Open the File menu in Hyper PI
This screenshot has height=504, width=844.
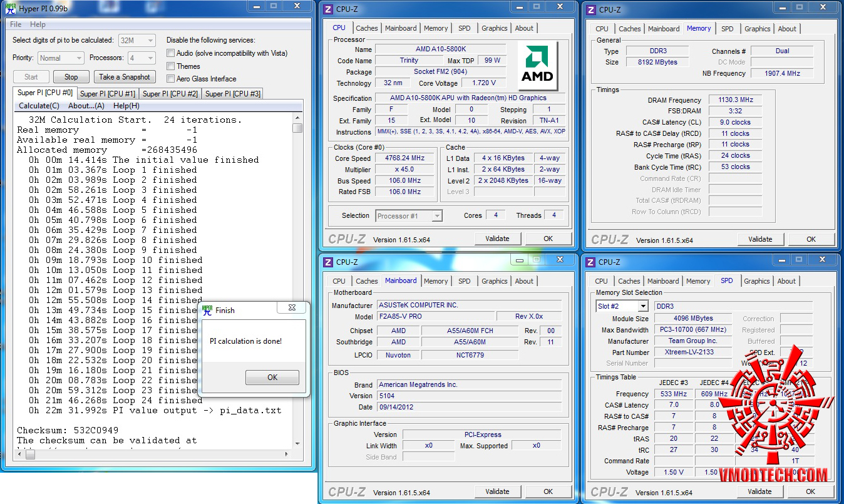[16, 24]
